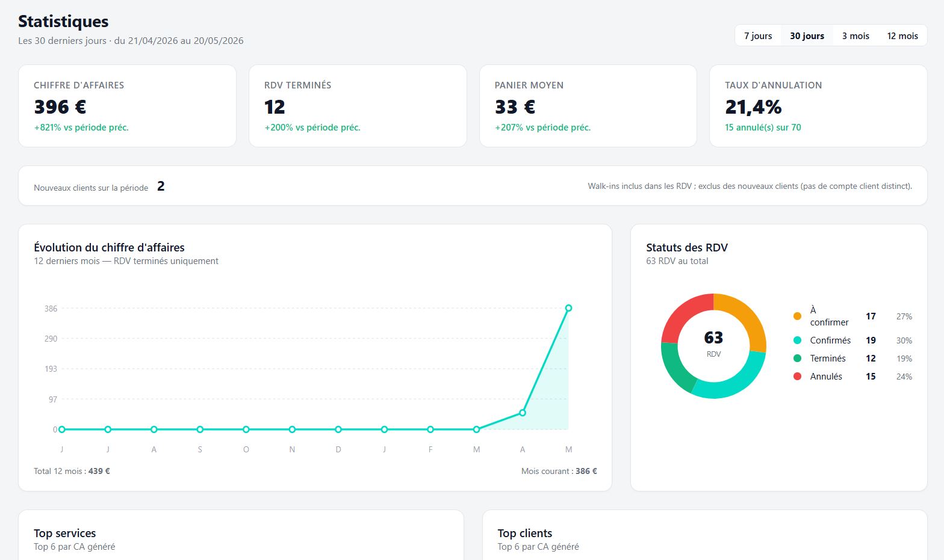Click the S month label on x-axis
Screen dimensions: 944x560
[200, 449]
